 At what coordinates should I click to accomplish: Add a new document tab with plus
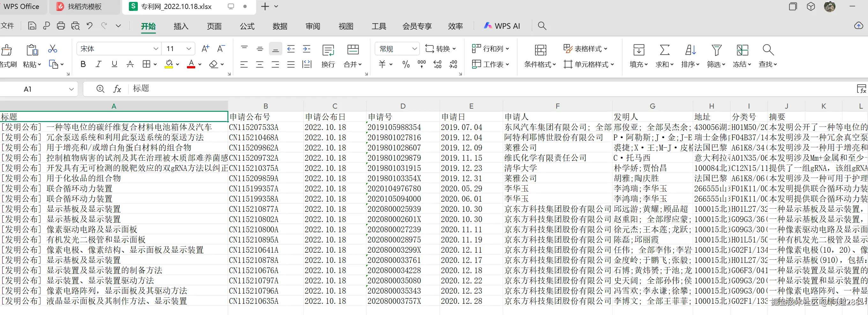[265, 6]
